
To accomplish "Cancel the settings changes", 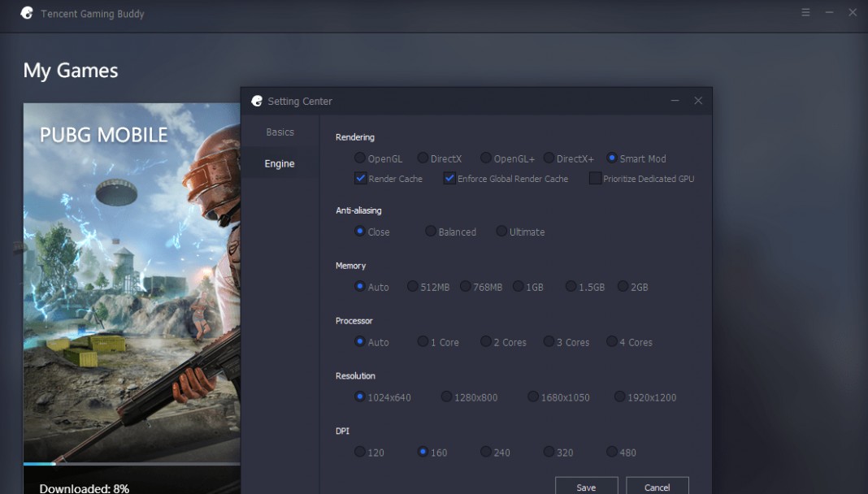I will point(657,486).
